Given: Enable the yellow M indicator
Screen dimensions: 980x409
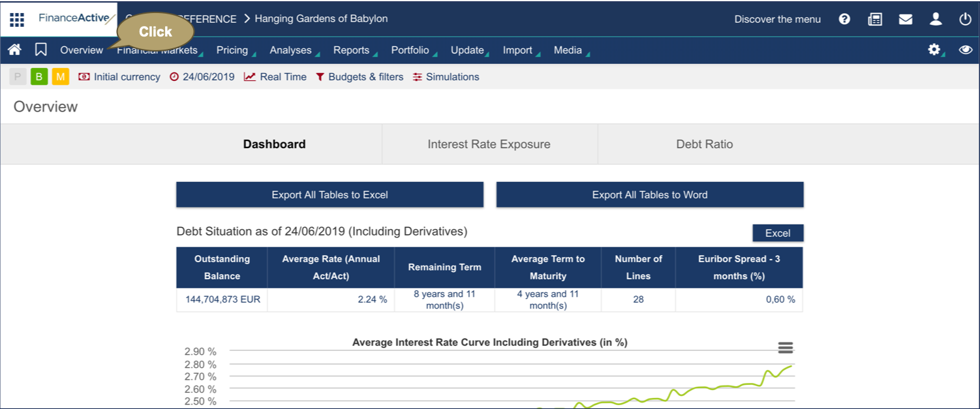Looking at the screenshot, I should [x=60, y=76].
